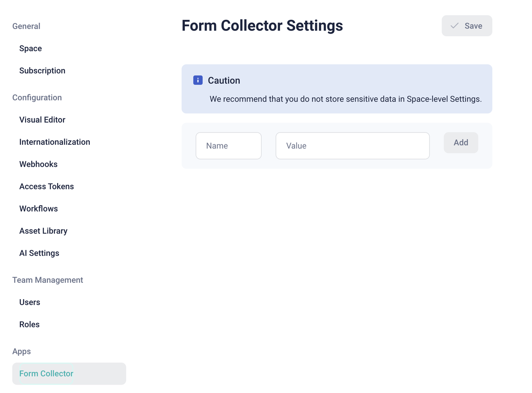This screenshot has width=532, height=393.
Task: Go to Workflows settings
Action: (38, 208)
